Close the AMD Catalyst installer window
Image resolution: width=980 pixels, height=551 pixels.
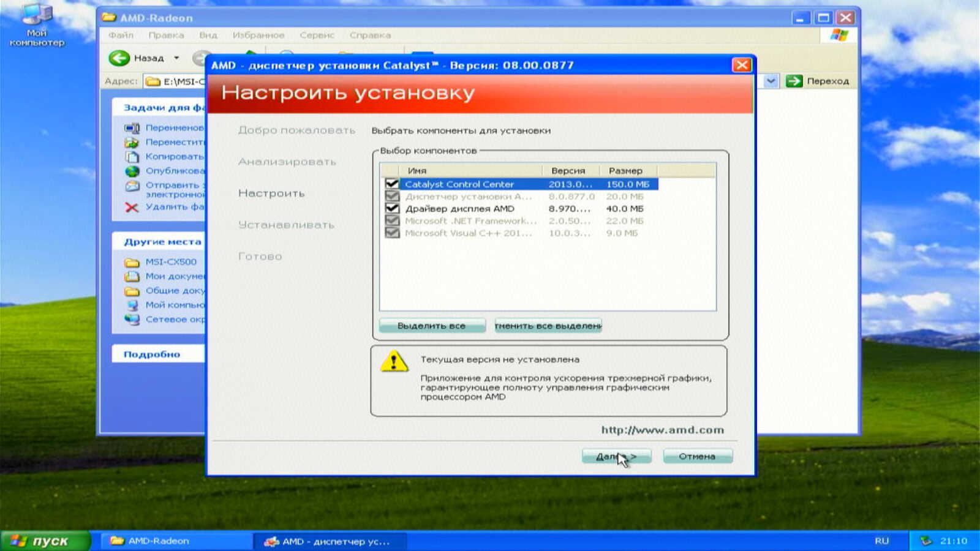(x=742, y=65)
